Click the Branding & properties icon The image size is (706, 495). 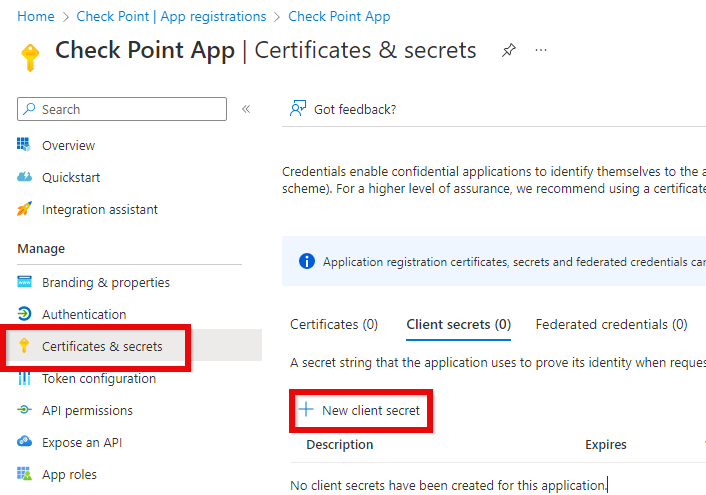pyautogui.click(x=24, y=282)
